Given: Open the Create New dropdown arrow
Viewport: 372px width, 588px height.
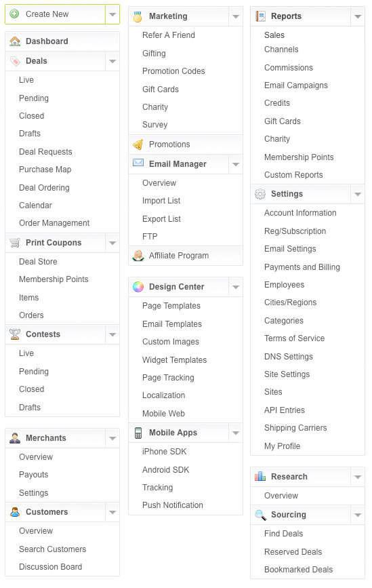Looking at the screenshot, I should (x=112, y=14).
